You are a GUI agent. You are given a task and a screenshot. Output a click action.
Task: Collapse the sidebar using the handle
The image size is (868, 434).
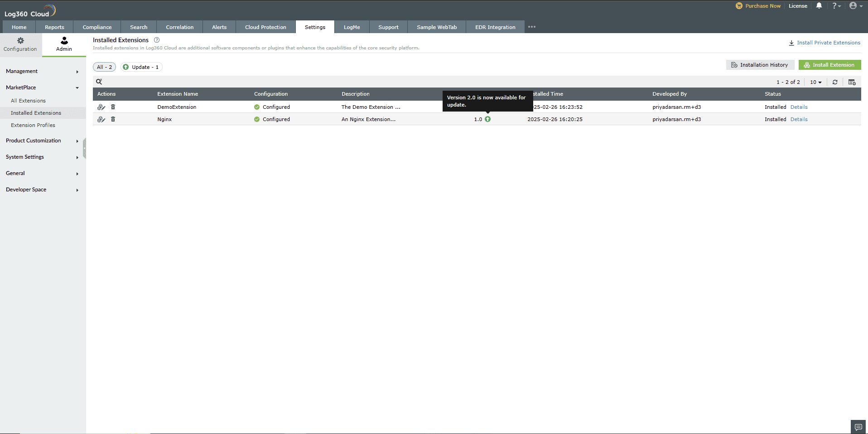[x=84, y=148]
